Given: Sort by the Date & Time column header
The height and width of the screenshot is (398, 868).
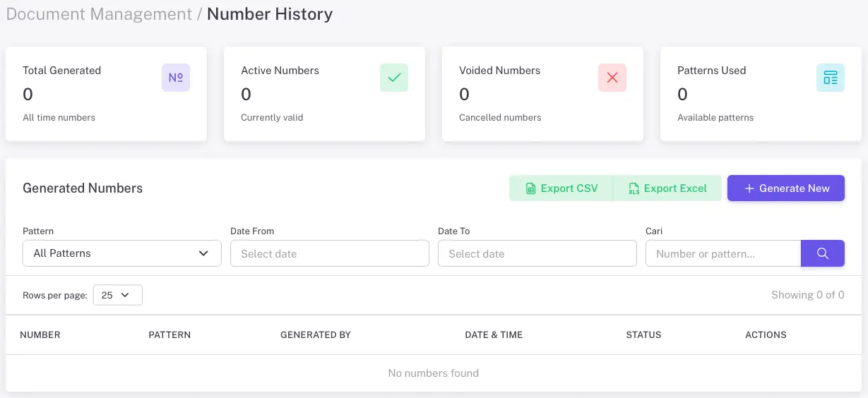Looking at the screenshot, I should click(494, 334).
